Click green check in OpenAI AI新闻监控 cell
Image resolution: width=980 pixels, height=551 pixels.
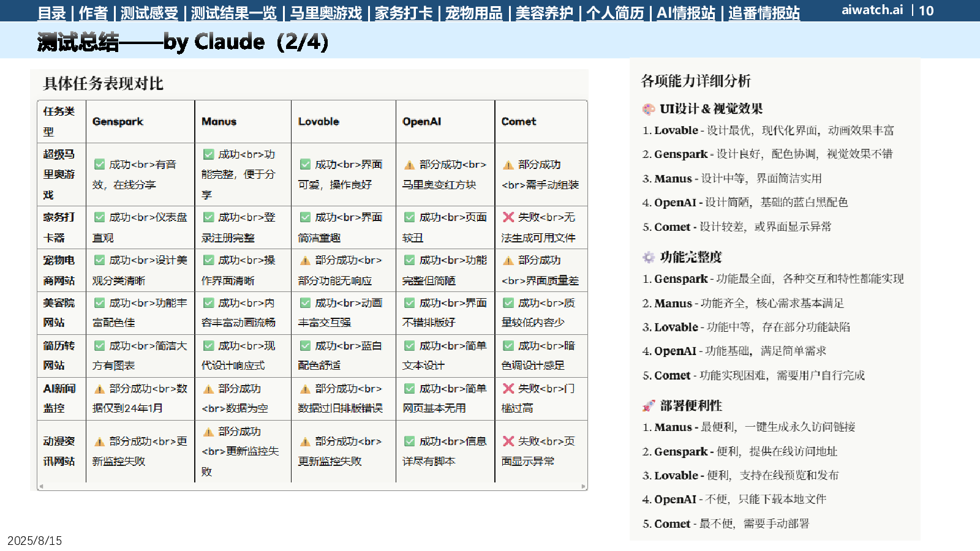point(409,388)
